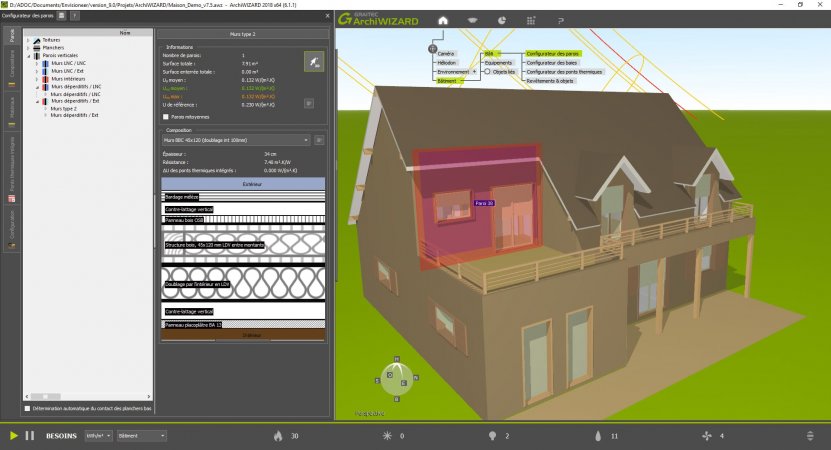This screenshot has width=831, height=450.
Task: Click the stacked-lines icon at the bottom-bar end
Action: point(810,436)
